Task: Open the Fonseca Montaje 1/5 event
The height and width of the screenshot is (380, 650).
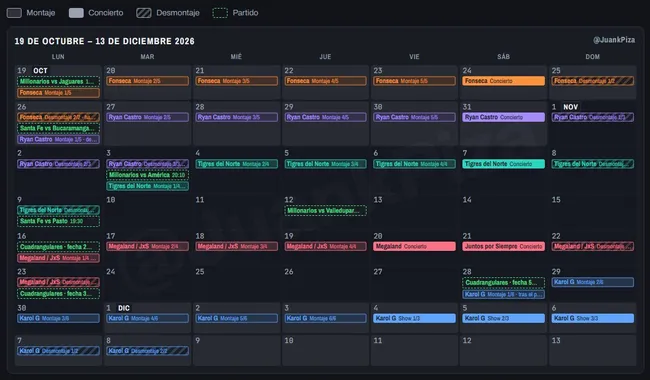Action: [x=58, y=93]
